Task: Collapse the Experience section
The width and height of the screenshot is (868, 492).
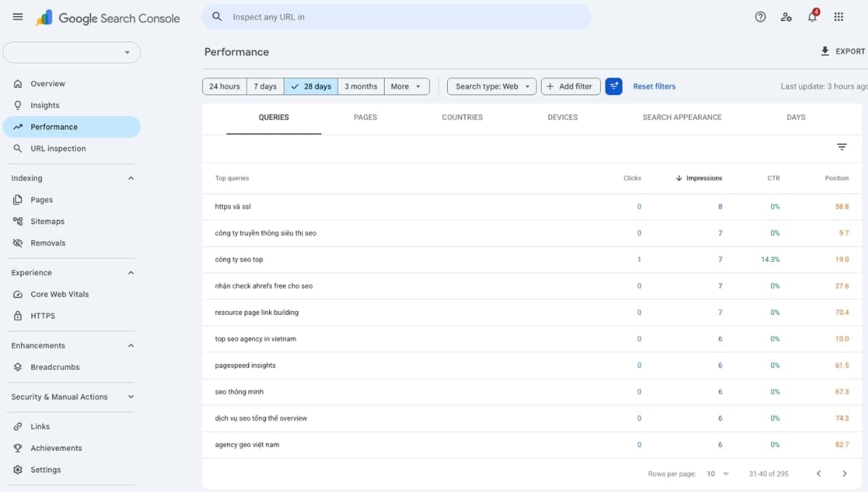Action: coord(131,273)
